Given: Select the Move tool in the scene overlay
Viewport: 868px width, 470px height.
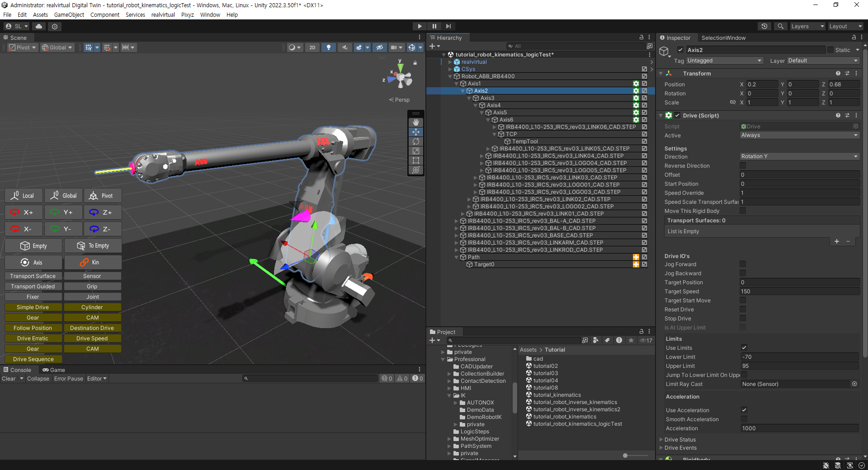Looking at the screenshot, I should 416,132.
